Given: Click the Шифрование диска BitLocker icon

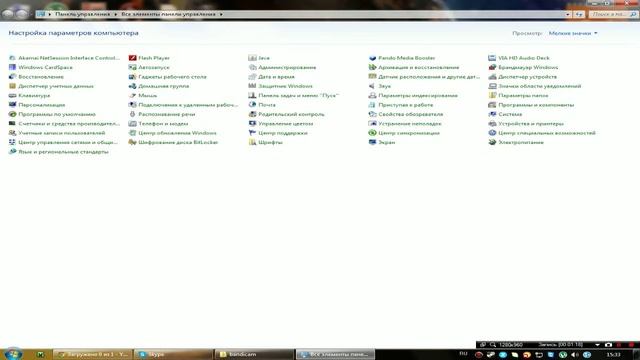Looking at the screenshot, I should coord(132,142).
